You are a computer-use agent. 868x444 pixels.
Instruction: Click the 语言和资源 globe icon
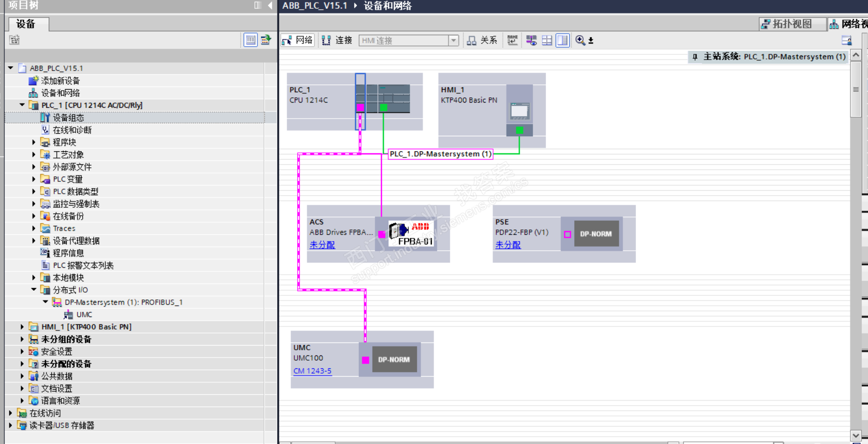click(x=34, y=400)
